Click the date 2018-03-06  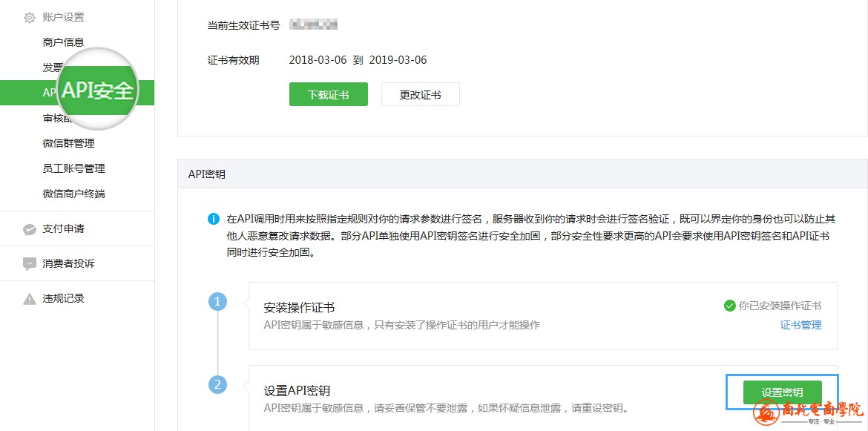pos(318,60)
